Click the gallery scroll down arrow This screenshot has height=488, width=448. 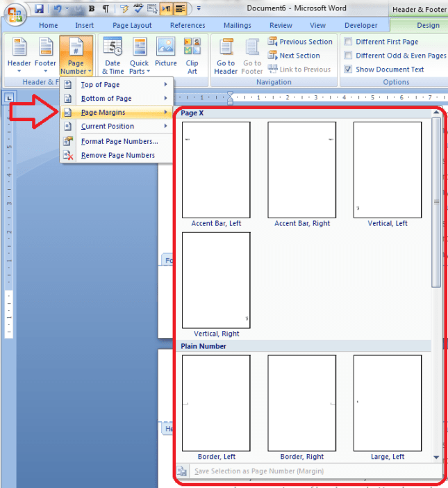pyautogui.click(x=436, y=457)
